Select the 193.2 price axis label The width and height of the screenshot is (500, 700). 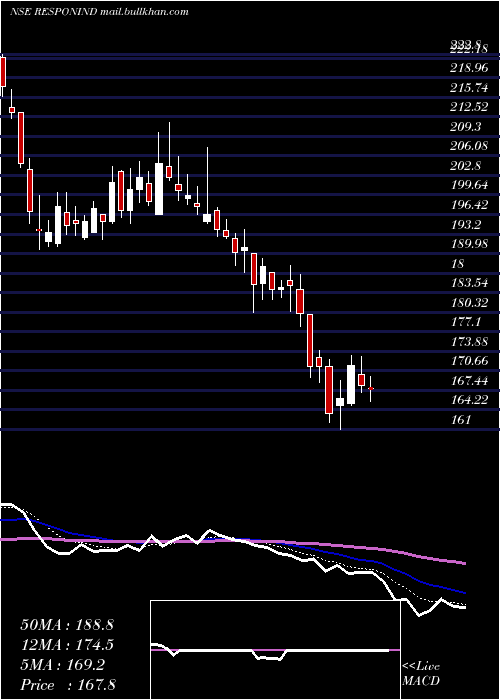pyautogui.click(x=466, y=225)
